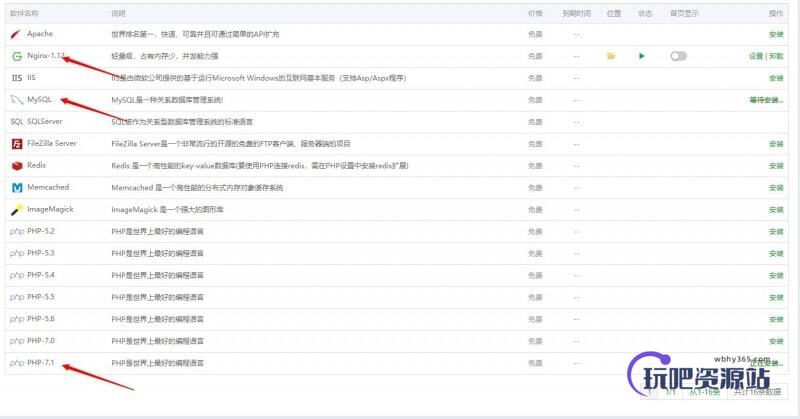The image size is (800, 419).
Task: Click the 价格 column header
Action: [x=535, y=14]
